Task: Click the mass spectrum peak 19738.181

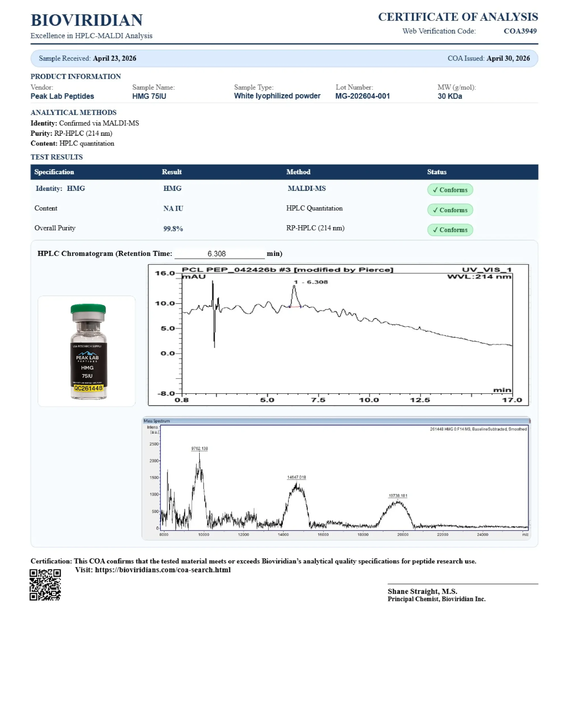Action: click(398, 495)
